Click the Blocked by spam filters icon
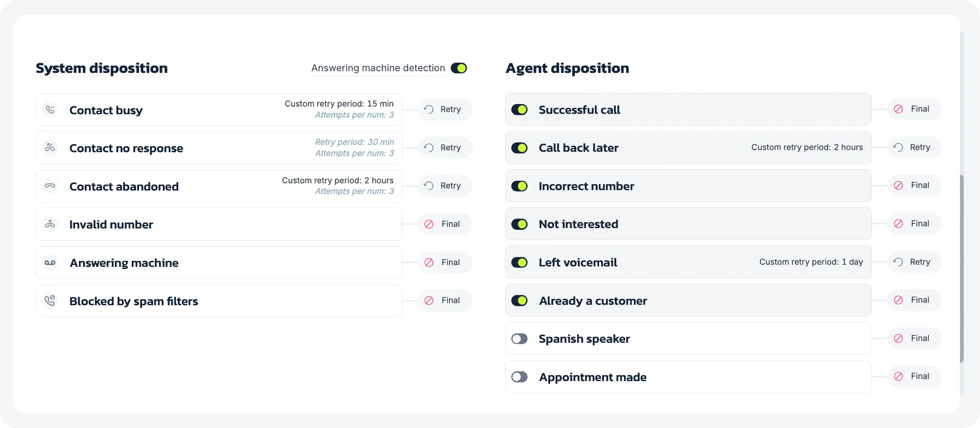 pyautogui.click(x=50, y=301)
